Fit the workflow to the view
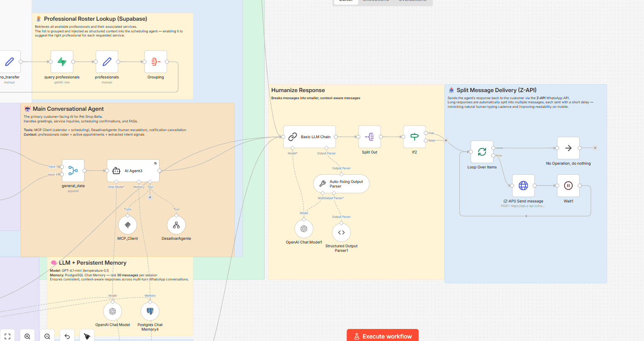Screen dimensions: 644x341 pos(7,336)
